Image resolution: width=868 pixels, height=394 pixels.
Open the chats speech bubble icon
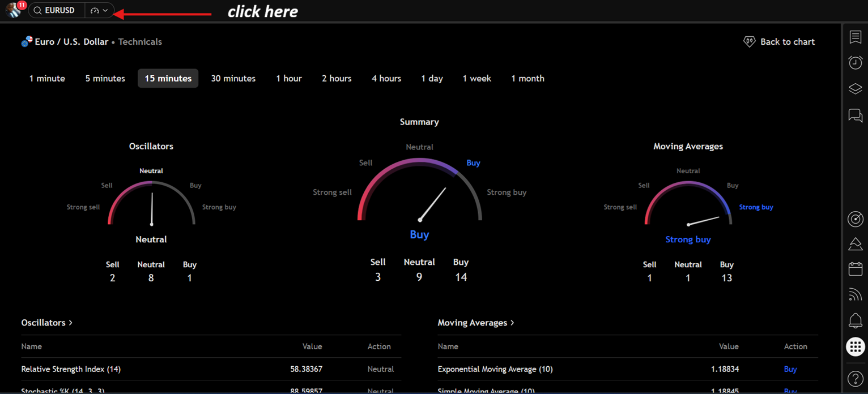[855, 115]
